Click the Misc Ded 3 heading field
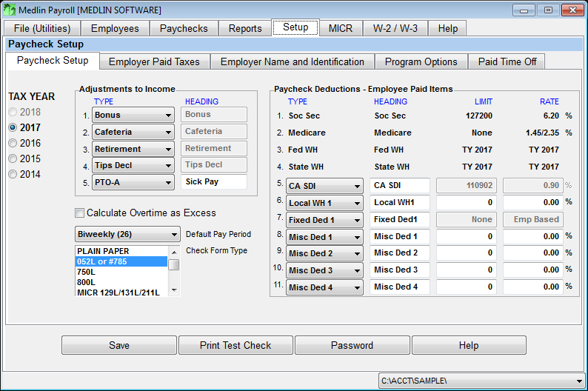Image resolution: width=588 pixels, height=391 pixels. click(400, 270)
